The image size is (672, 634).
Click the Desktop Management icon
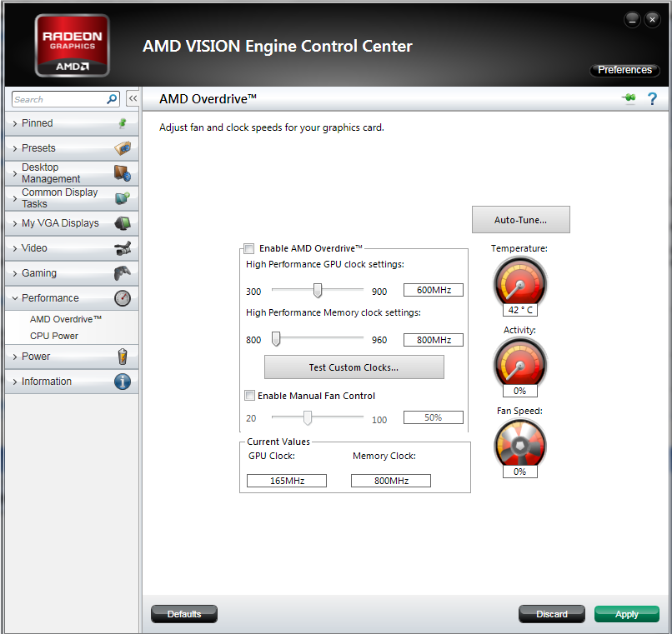coord(123,173)
